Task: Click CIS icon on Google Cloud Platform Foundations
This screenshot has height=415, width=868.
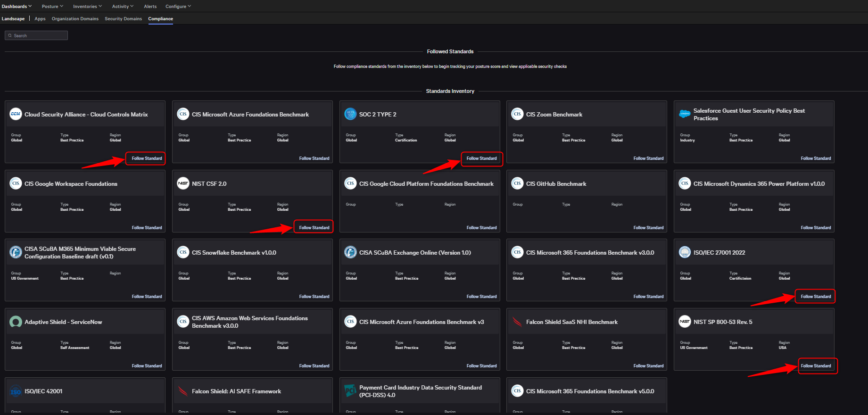Action: point(350,183)
